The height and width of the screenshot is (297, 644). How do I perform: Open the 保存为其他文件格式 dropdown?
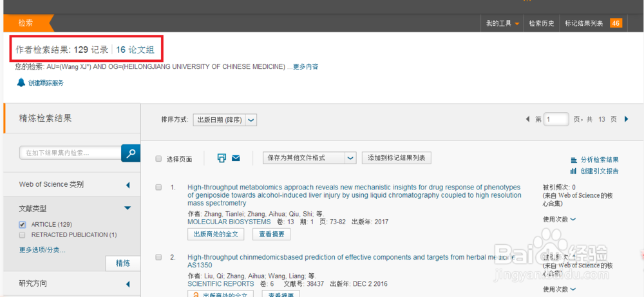309,158
